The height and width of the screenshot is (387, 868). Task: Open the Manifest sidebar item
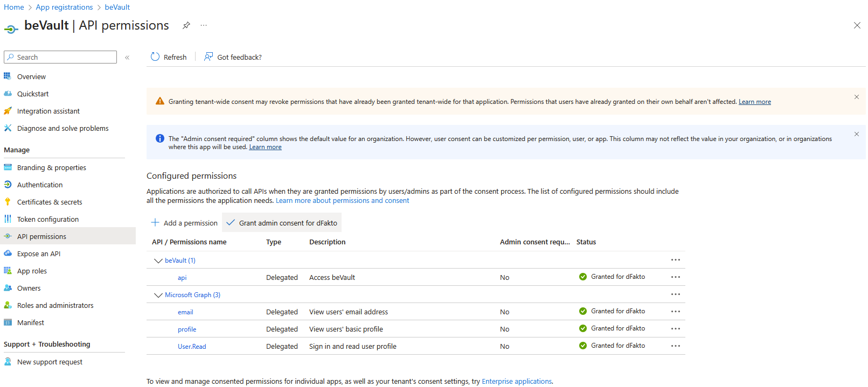[x=31, y=323]
